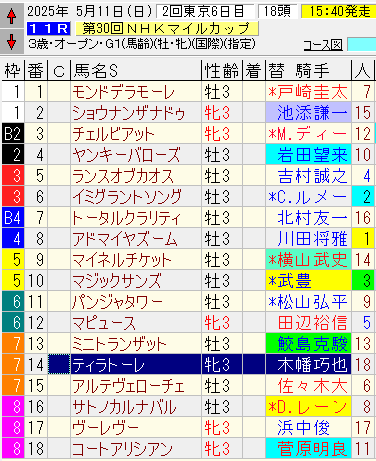Select the 11R race label

click(x=49, y=29)
